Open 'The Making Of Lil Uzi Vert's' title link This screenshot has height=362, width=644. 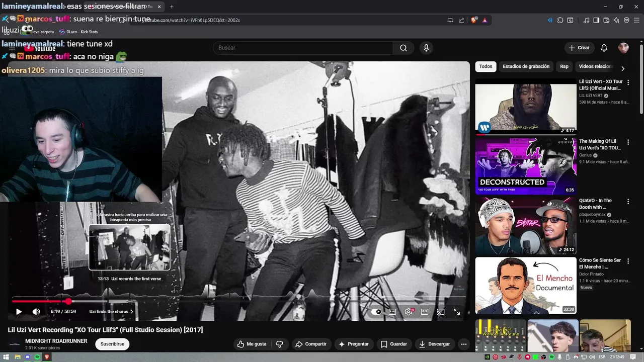point(600,145)
